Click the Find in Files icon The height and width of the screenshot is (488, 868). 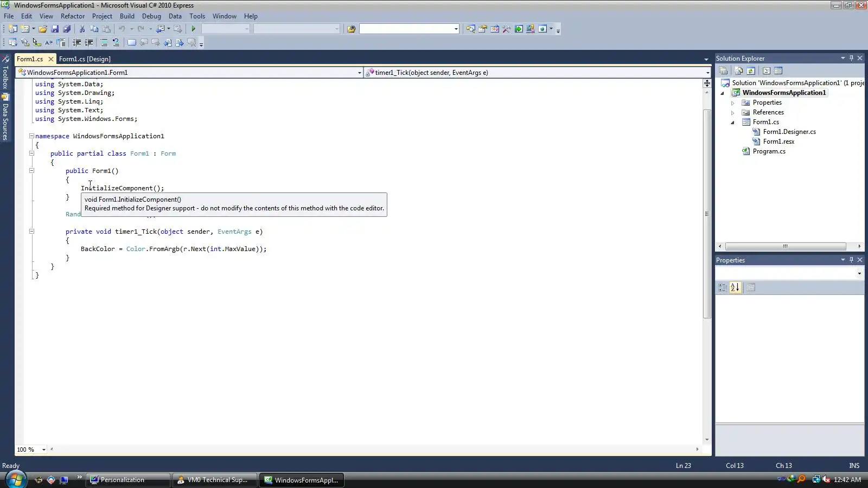[351, 29]
